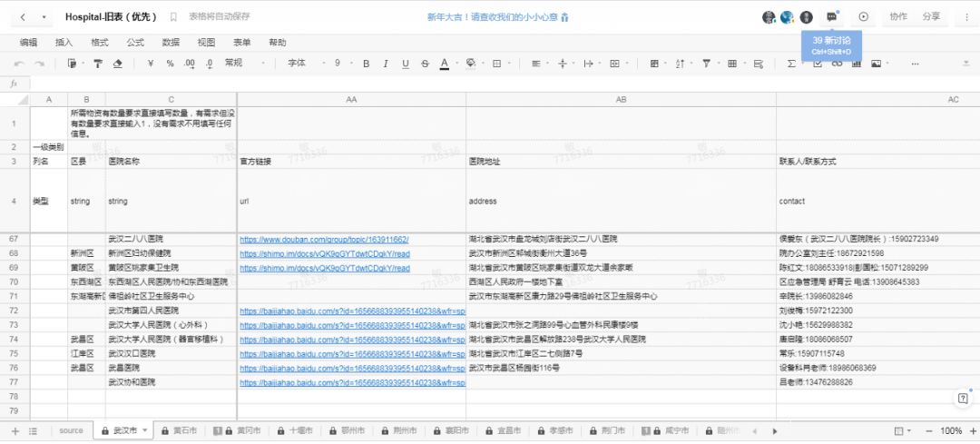Open text wrapping options
Screen dimensions: 980x444
(x=588, y=64)
